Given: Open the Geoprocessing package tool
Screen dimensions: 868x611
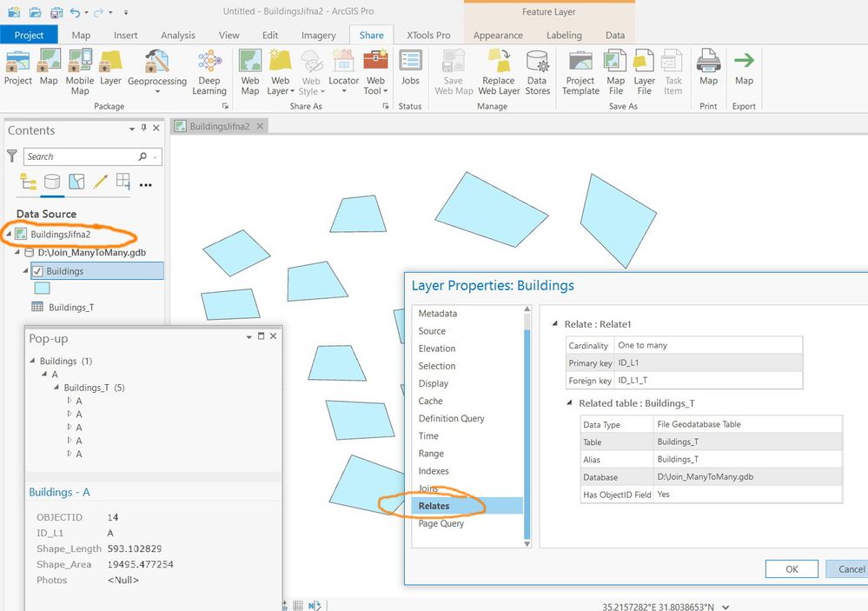Looking at the screenshot, I should point(157,71).
